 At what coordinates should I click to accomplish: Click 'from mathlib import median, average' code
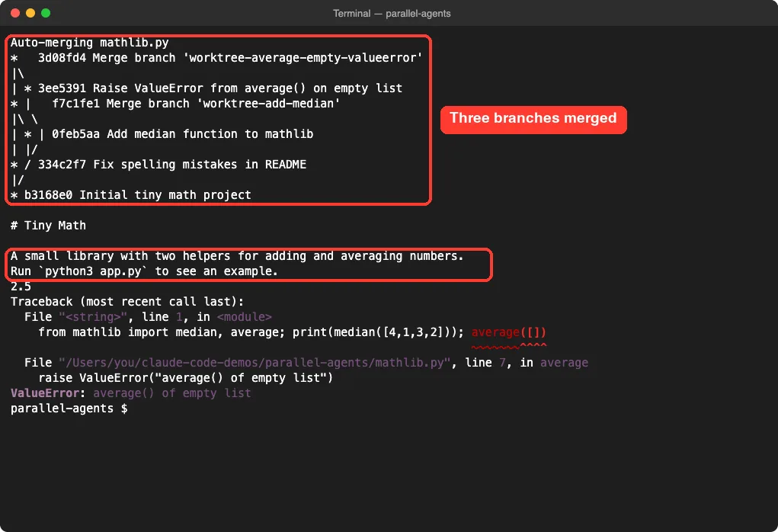pos(162,332)
